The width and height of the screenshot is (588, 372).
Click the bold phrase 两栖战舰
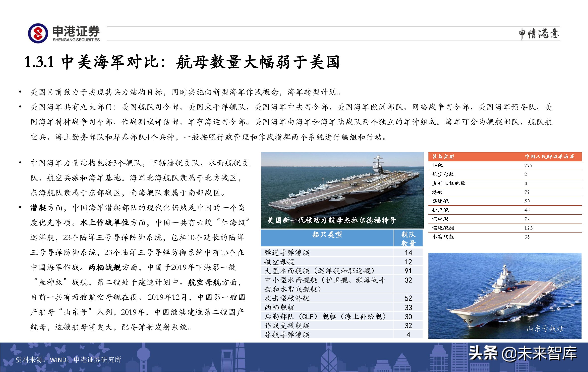(105, 267)
